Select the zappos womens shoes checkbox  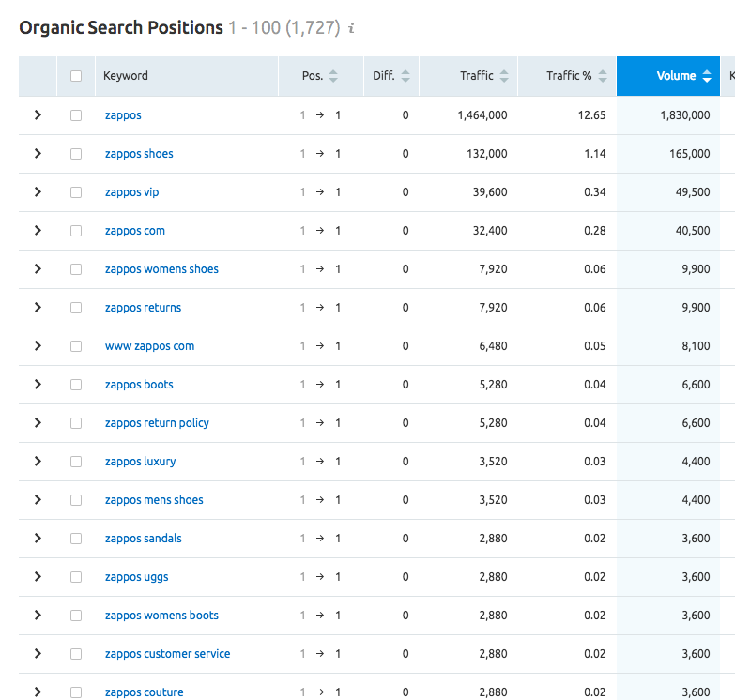pos(76,269)
